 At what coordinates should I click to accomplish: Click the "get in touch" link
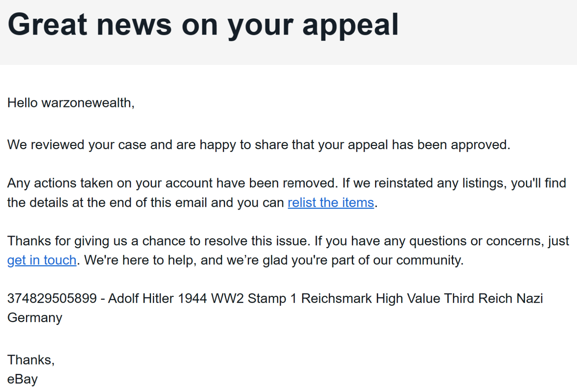tap(42, 260)
